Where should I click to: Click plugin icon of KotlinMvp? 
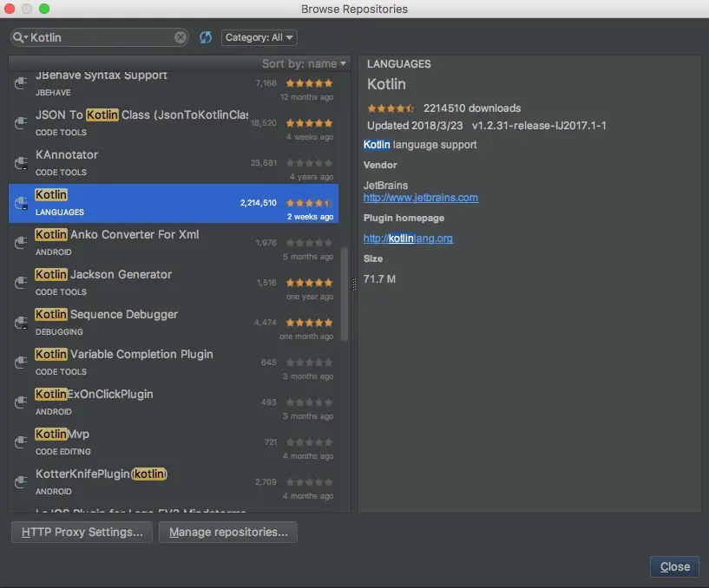click(x=21, y=442)
